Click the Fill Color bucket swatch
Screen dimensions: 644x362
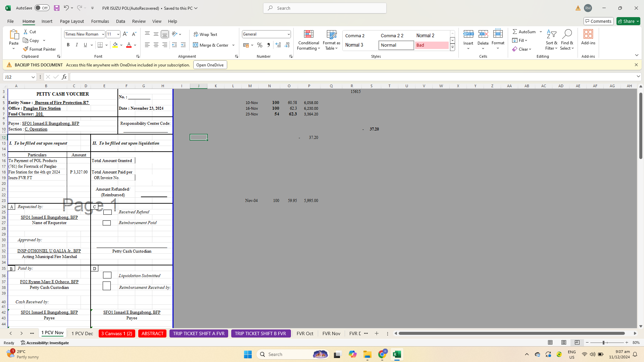coord(115,45)
